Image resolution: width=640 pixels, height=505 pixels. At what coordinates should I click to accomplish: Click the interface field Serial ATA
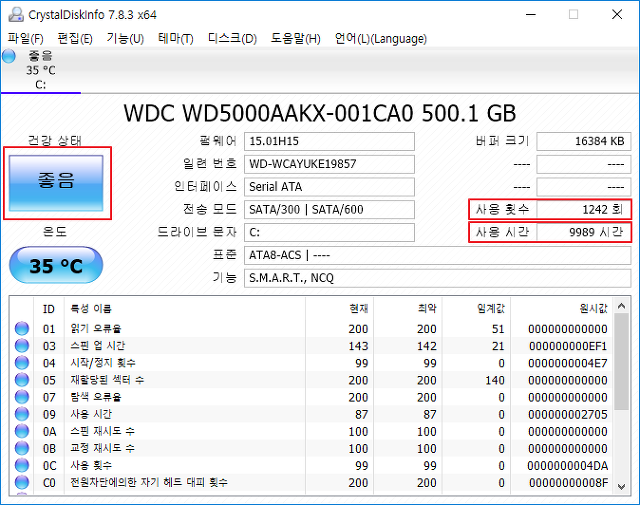[x=329, y=187]
